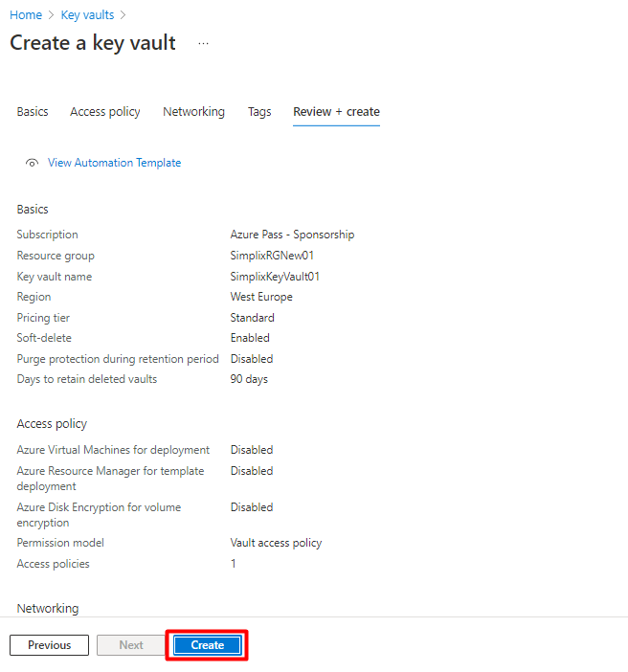Click the Previous button

(49, 645)
